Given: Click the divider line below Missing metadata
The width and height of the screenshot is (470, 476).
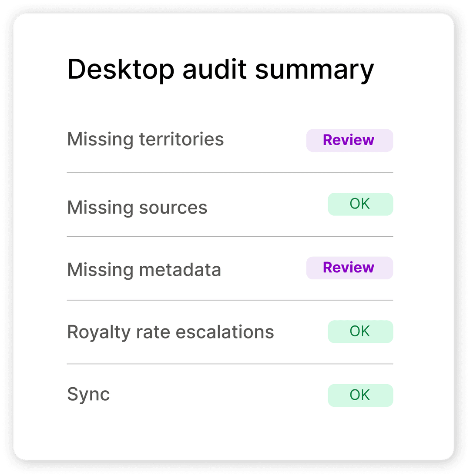Looking at the screenshot, I should coord(230,300).
